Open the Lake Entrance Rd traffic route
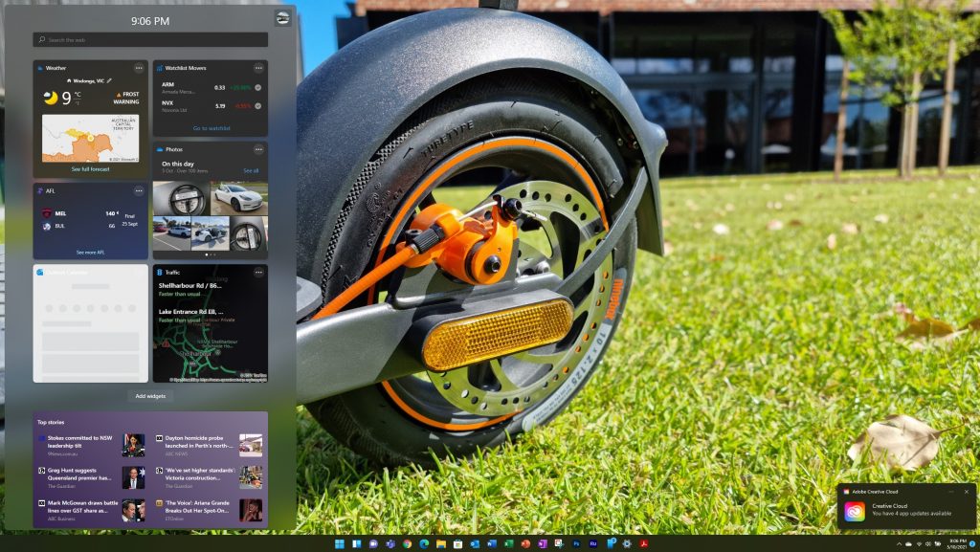The image size is (980, 552). point(191,316)
